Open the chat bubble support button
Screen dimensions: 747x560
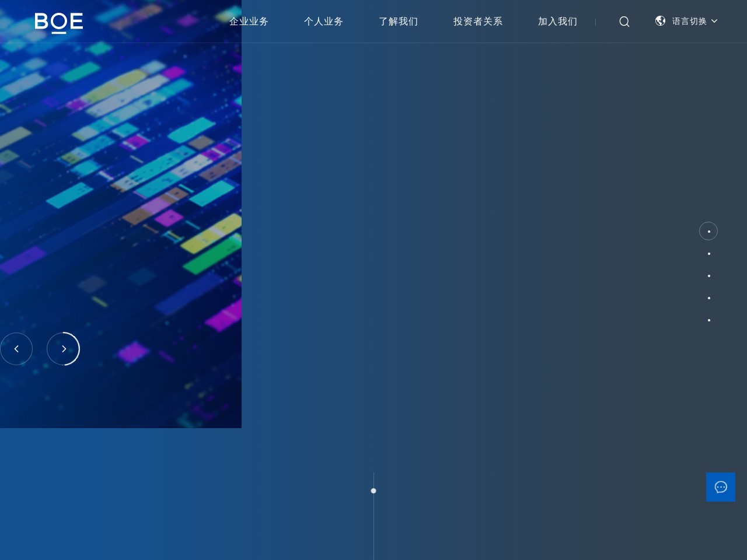point(720,487)
